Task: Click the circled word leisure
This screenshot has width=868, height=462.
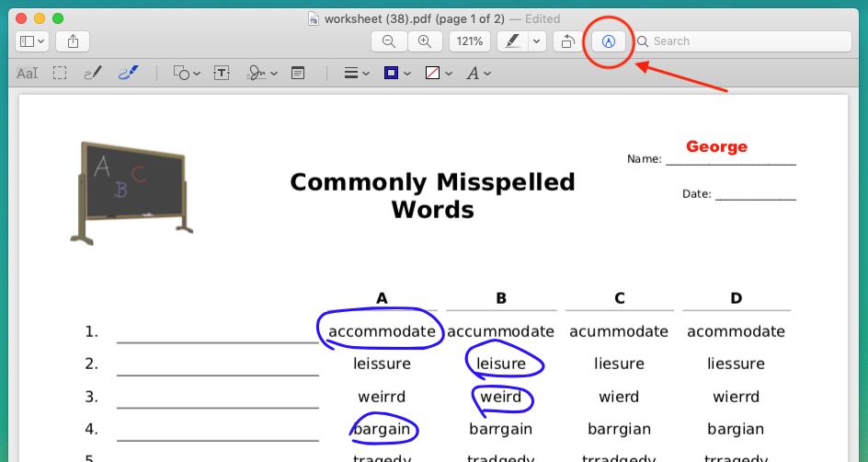Action: pos(501,364)
